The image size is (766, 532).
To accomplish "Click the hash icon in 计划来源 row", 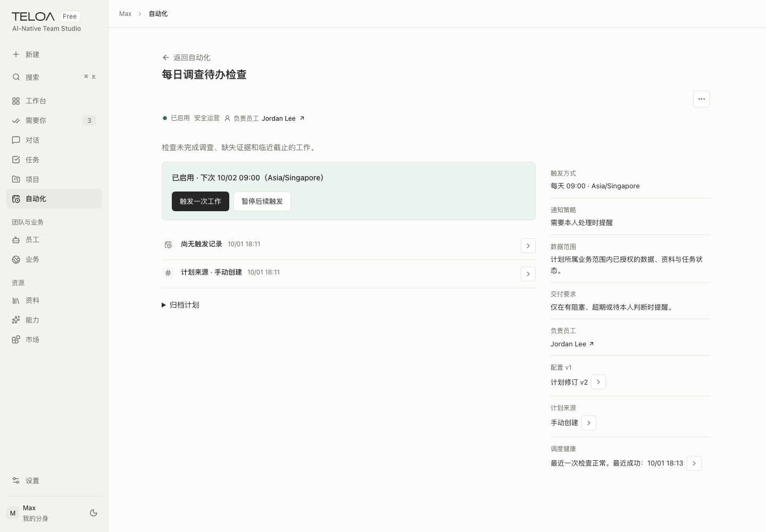I will coord(168,273).
